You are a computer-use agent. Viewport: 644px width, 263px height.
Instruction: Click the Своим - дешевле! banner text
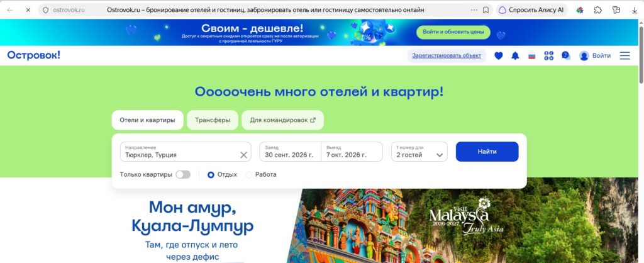pos(253,28)
